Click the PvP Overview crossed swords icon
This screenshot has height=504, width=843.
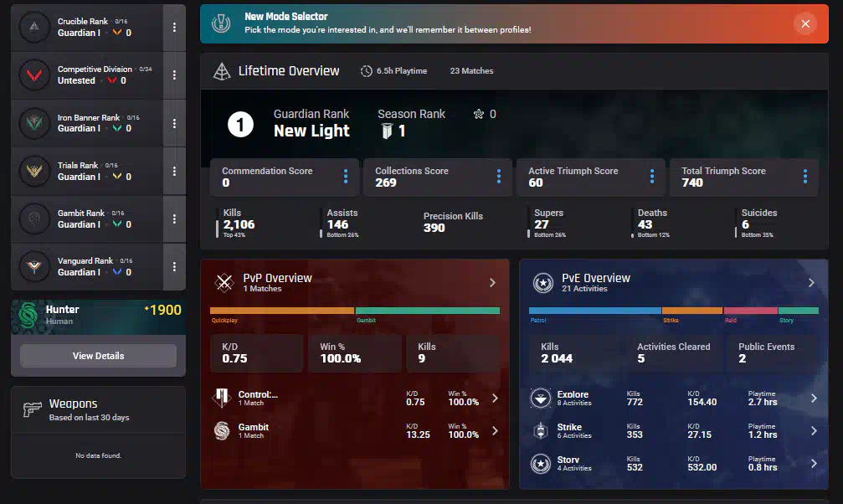[224, 282]
